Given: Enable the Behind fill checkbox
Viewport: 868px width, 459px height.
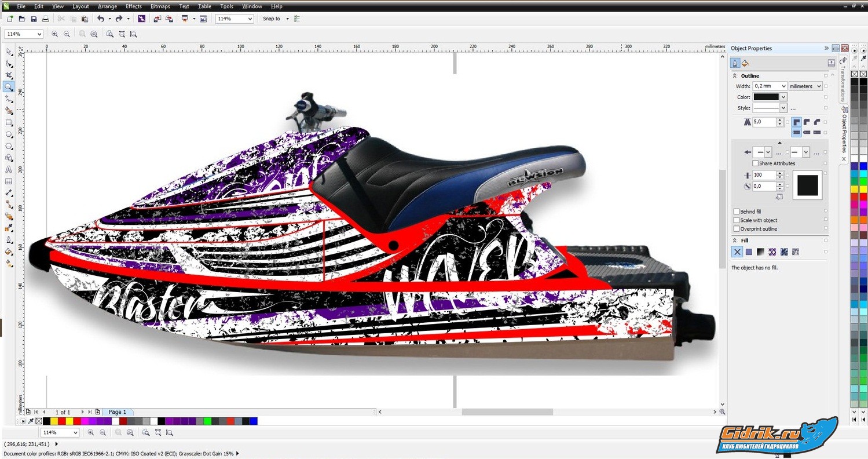Looking at the screenshot, I should 737,212.
